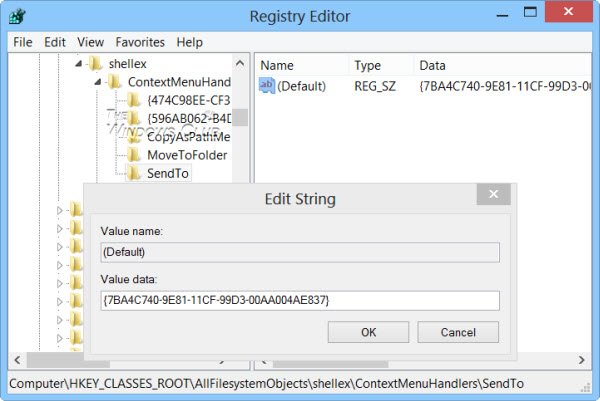Click the MoveToFolder key folder icon
The width and height of the screenshot is (600, 401).
pos(134,155)
